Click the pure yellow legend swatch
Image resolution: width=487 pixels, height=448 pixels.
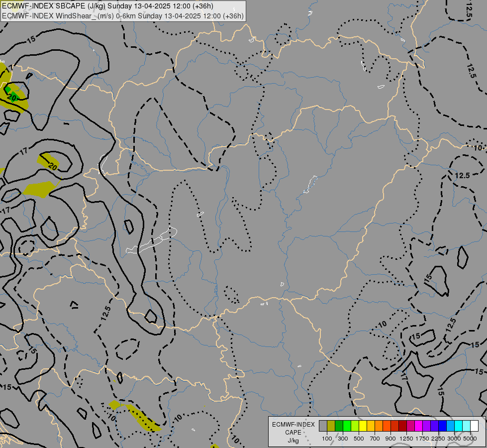click(x=363, y=426)
